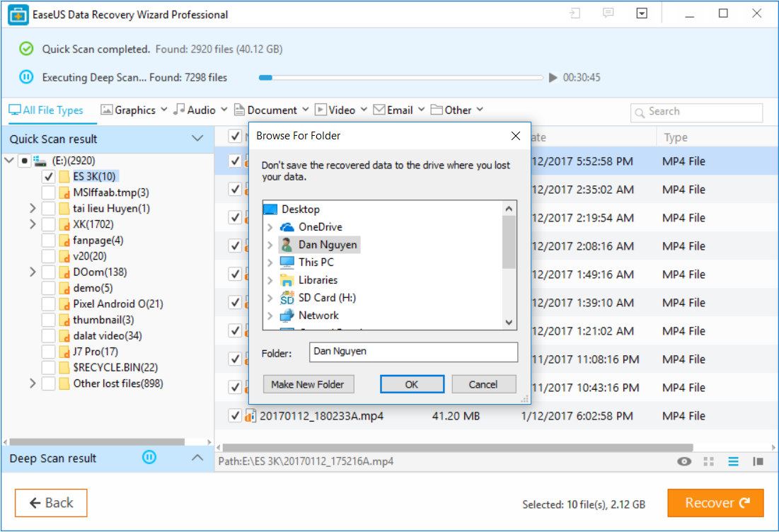Select the All File Types tab
Image resolution: width=779 pixels, height=532 pixels.
[46, 110]
